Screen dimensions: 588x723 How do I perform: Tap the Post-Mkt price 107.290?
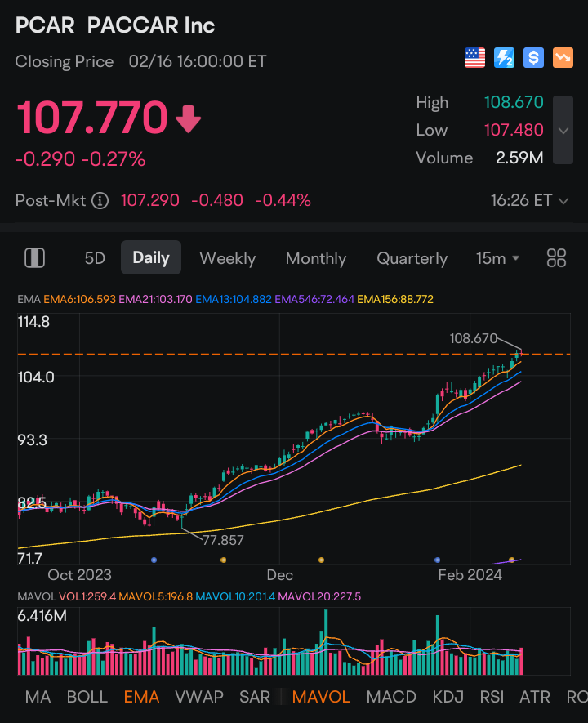click(x=150, y=201)
